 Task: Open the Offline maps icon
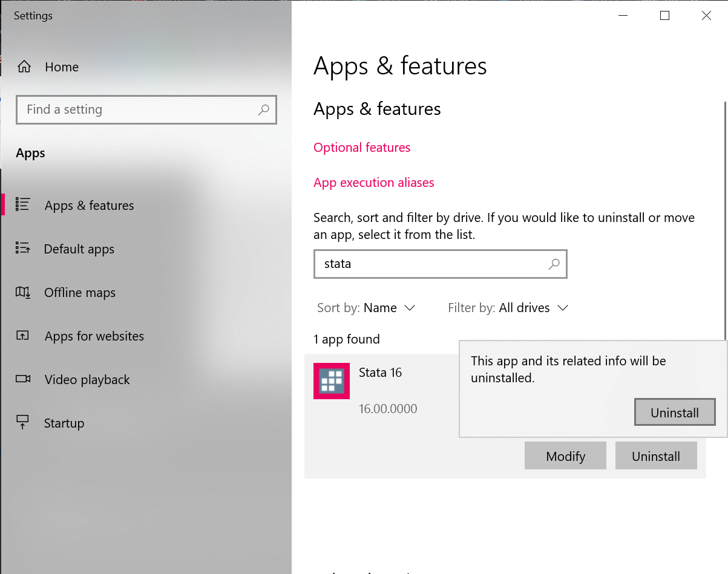[22, 292]
